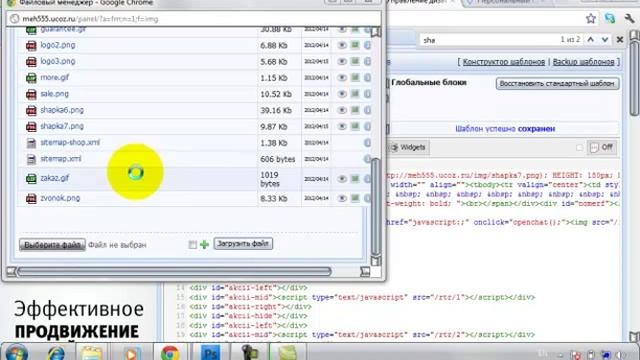Tick the small checkbox beside green plus
Image resolution: width=640 pixels, height=360 pixels.
click(x=193, y=245)
